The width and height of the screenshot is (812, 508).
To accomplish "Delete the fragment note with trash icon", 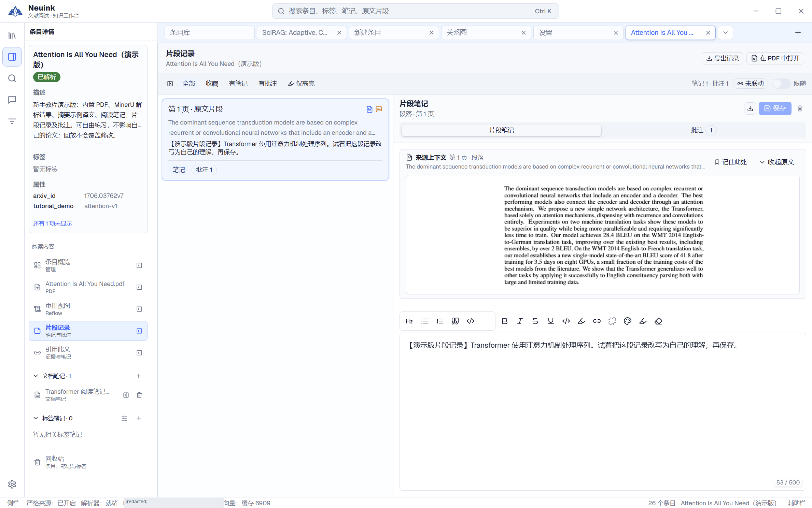I will point(800,108).
